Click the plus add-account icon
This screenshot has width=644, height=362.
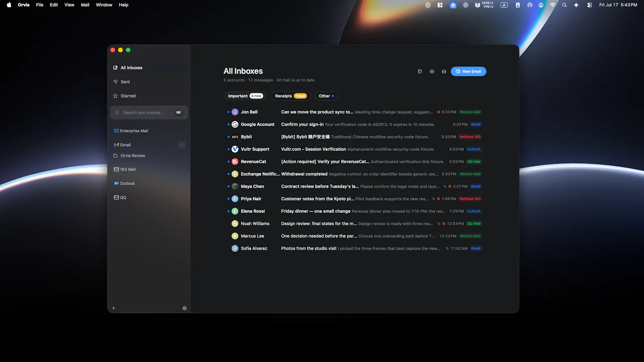tap(114, 308)
